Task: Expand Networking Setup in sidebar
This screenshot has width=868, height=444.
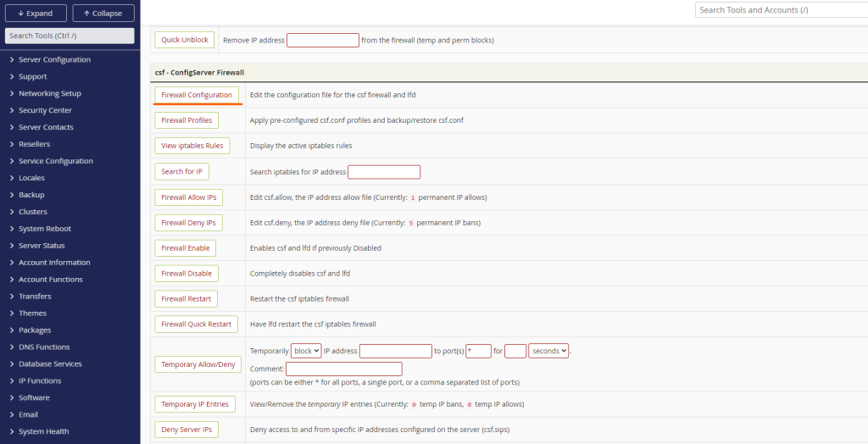Action: (50, 93)
